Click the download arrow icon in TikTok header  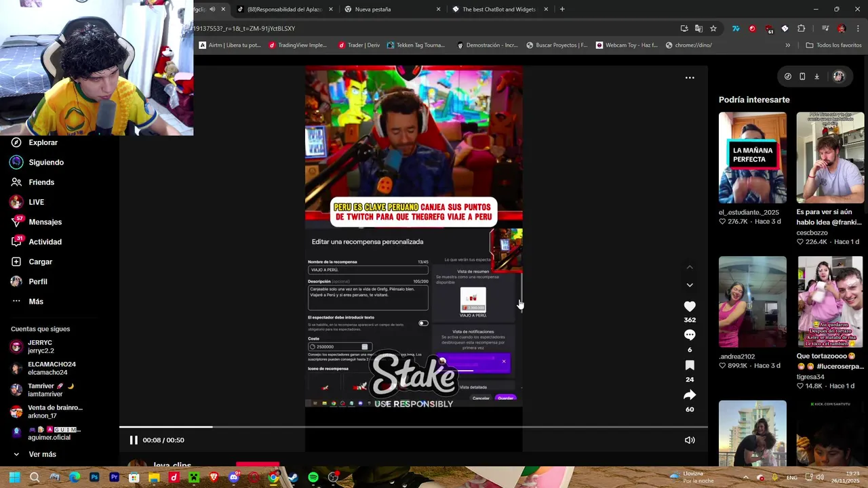click(816, 77)
